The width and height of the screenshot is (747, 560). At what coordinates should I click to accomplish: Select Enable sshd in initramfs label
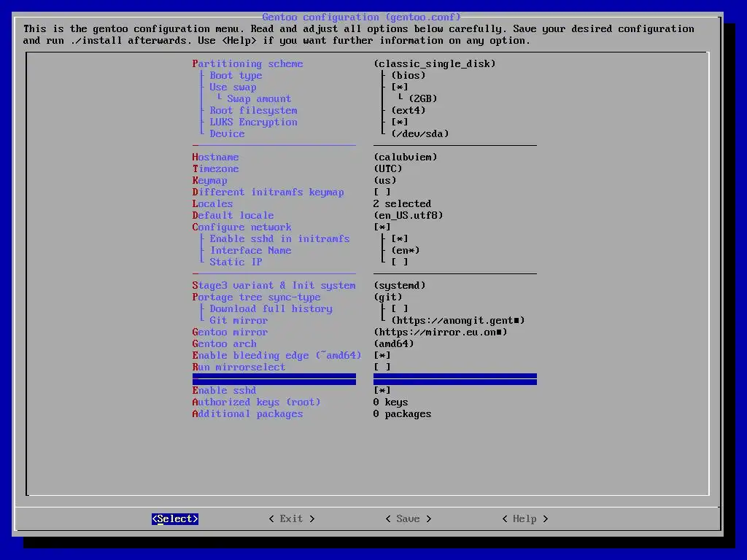coord(279,238)
